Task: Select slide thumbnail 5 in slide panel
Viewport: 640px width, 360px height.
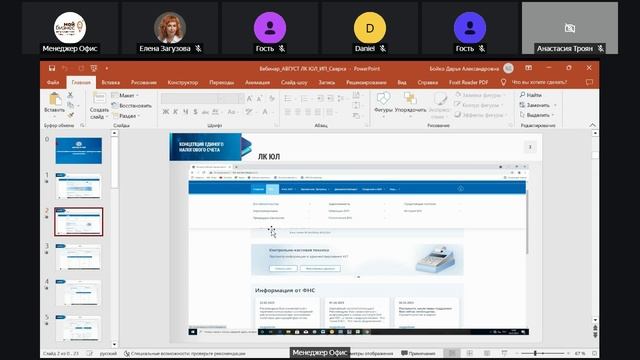Action: [78, 328]
